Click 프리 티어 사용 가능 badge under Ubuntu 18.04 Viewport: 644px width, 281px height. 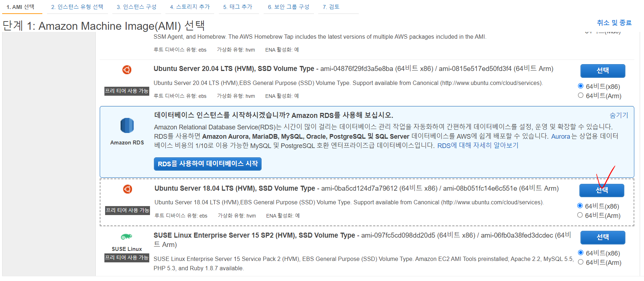click(127, 210)
